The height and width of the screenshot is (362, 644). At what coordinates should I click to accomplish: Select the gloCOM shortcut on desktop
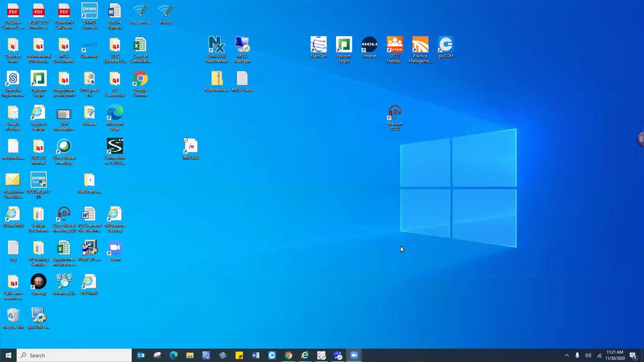click(x=445, y=45)
